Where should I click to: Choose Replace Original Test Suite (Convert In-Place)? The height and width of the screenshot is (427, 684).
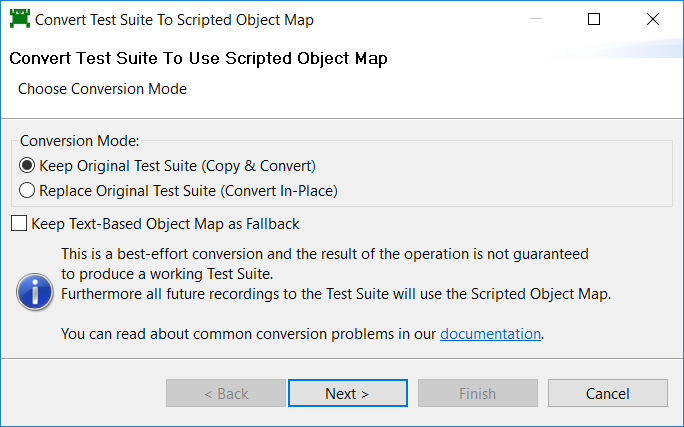tap(27, 190)
